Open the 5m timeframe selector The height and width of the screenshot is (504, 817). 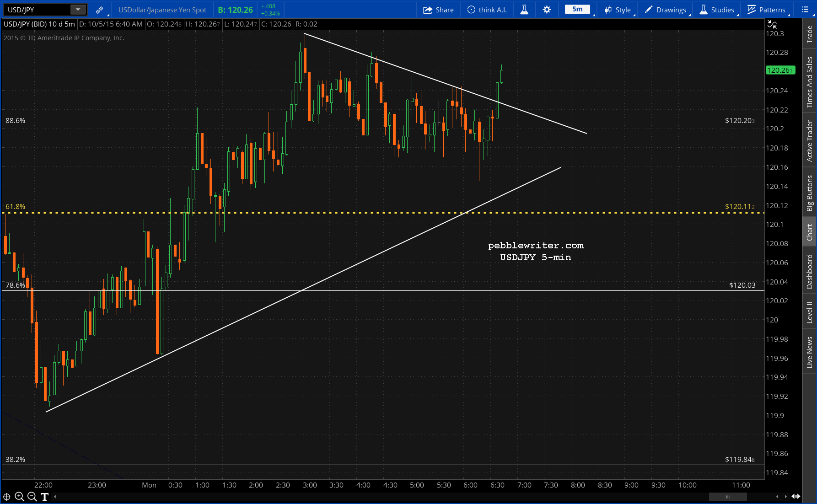click(577, 9)
